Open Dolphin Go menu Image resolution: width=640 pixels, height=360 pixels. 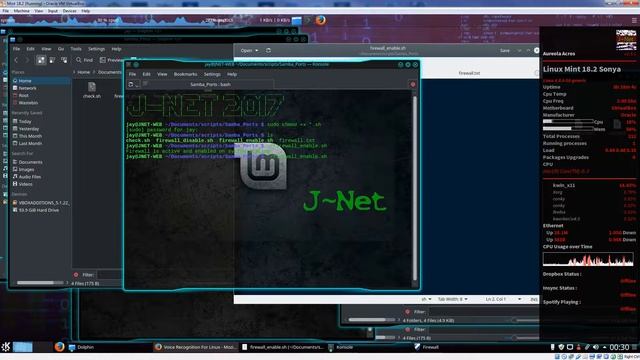point(61,49)
